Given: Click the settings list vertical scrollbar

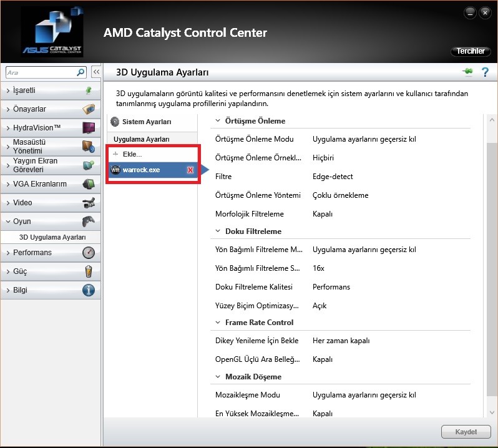Looking at the screenshot, I should pos(492,268).
